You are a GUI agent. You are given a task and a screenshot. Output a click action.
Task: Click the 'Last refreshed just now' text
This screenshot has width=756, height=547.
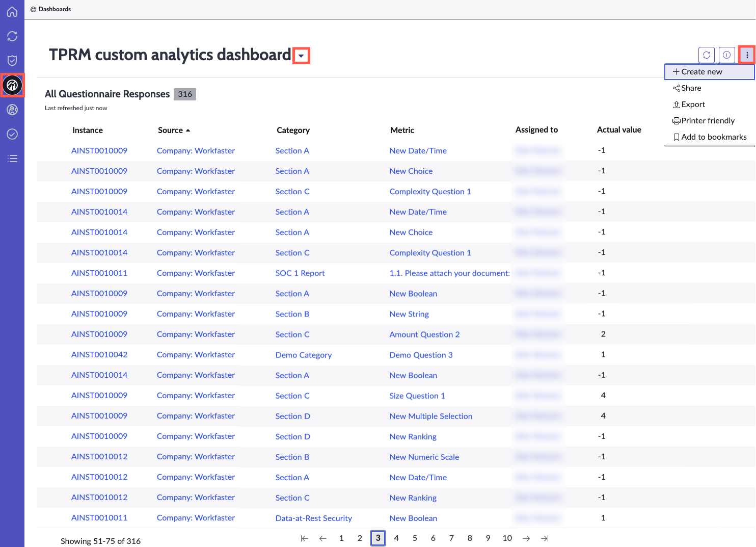point(76,108)
